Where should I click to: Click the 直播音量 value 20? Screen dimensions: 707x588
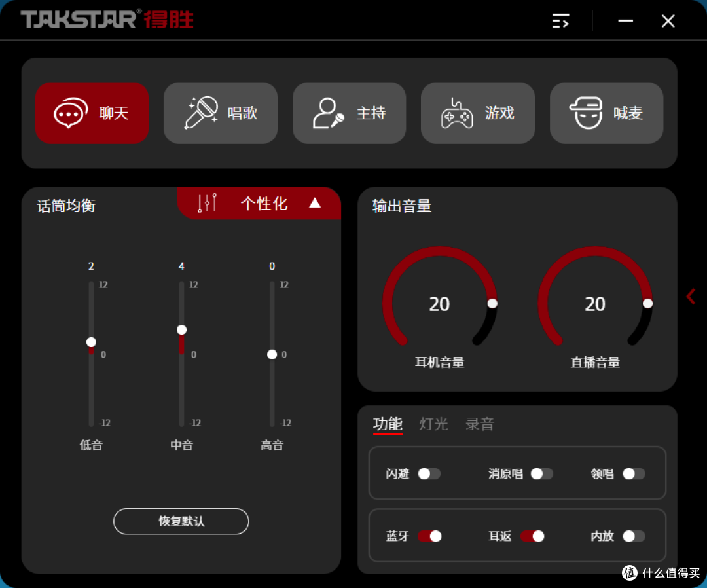pyautogui.click(x=594, y=304)
